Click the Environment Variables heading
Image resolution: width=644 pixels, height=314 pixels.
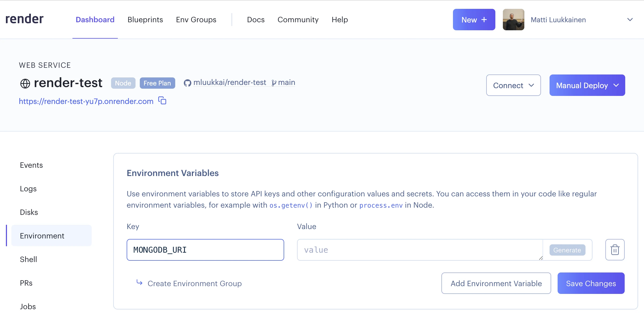(173, 173)
